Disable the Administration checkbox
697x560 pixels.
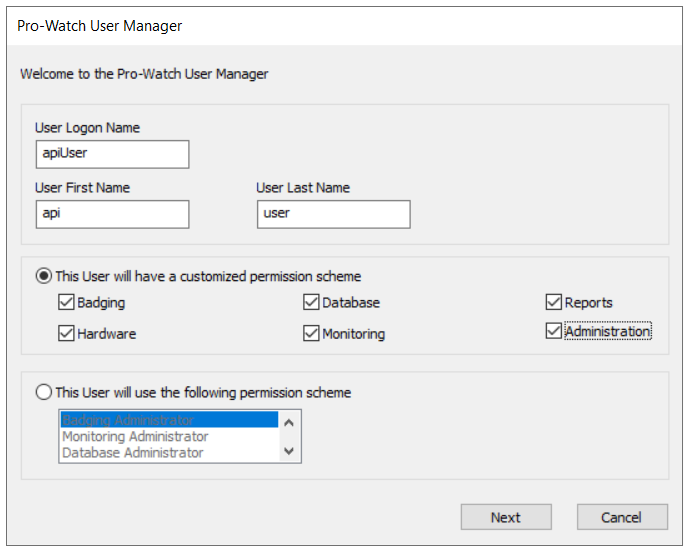[x=553, y=331]
